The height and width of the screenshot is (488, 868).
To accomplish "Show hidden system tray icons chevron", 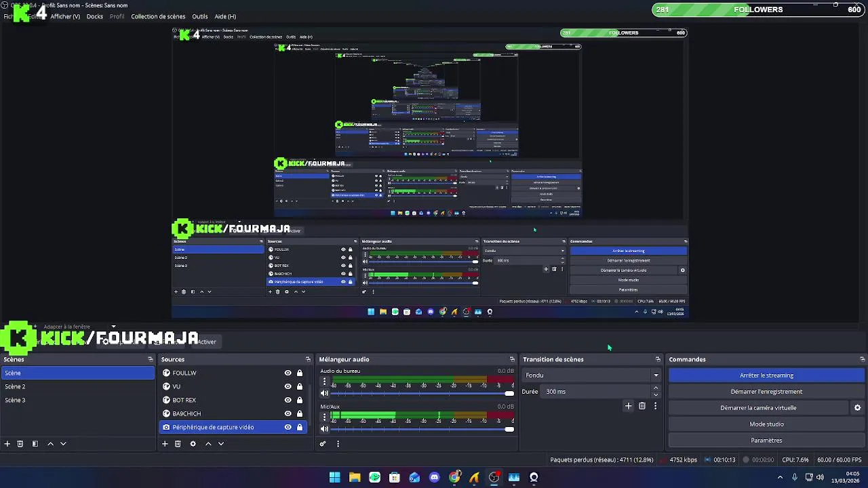I will click(x=780, y=477).
